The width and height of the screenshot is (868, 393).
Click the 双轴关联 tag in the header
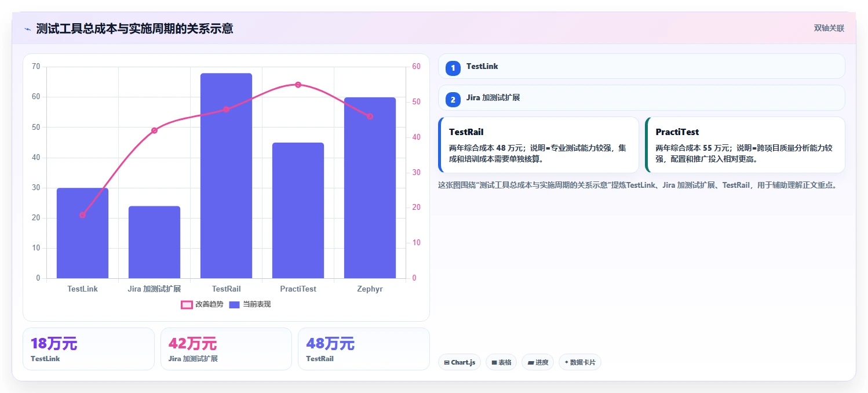tap(829, 28)
